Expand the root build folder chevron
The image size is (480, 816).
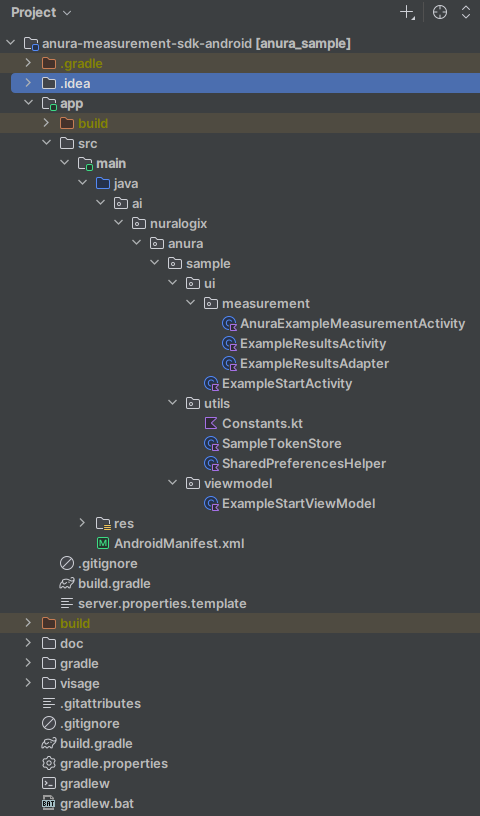pyautogui.click(x=29, y=623)
